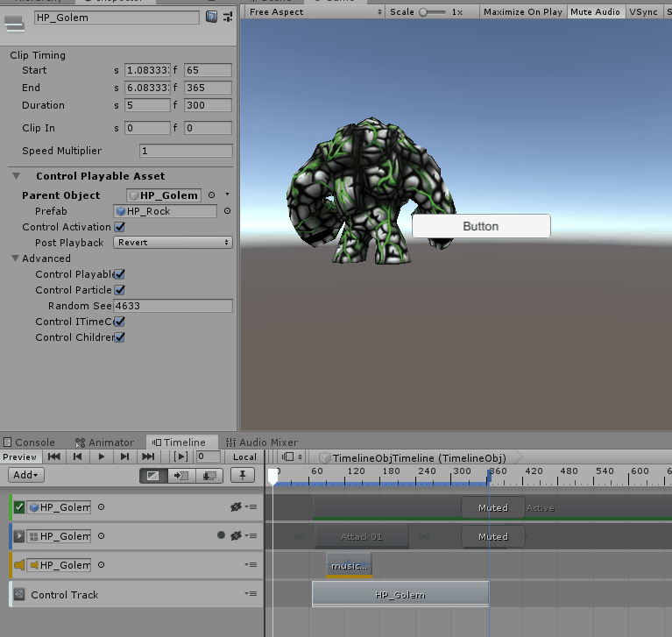Open the object picker for activation track binding
Image resolution: width=672 pixels, height=637 pixels.
(x=101, y=507)
